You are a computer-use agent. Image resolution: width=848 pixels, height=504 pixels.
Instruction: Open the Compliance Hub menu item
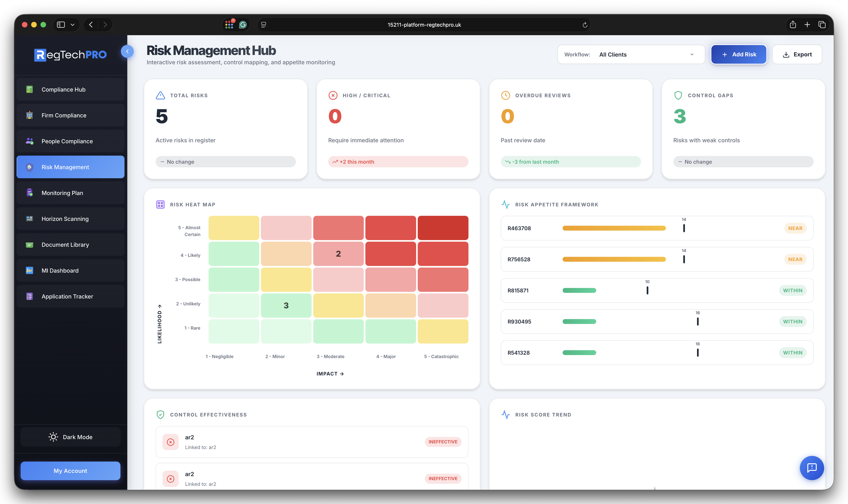[70, 89]
